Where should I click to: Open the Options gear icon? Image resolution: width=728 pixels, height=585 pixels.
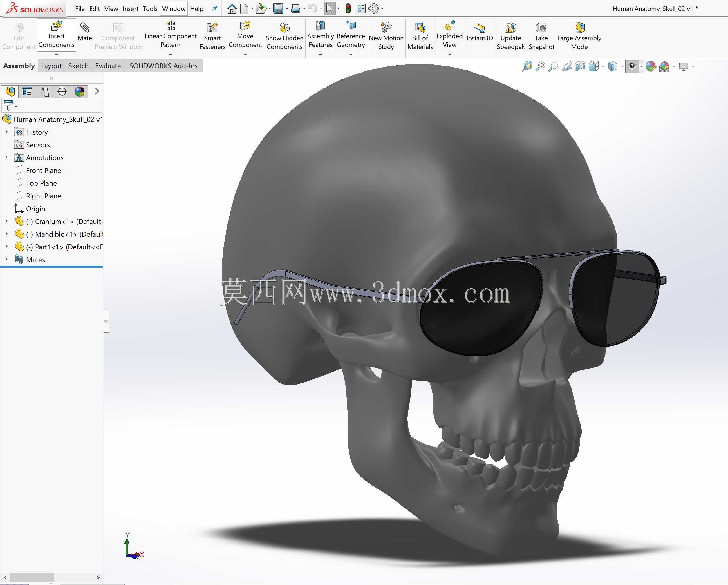[x=373, y=8]
